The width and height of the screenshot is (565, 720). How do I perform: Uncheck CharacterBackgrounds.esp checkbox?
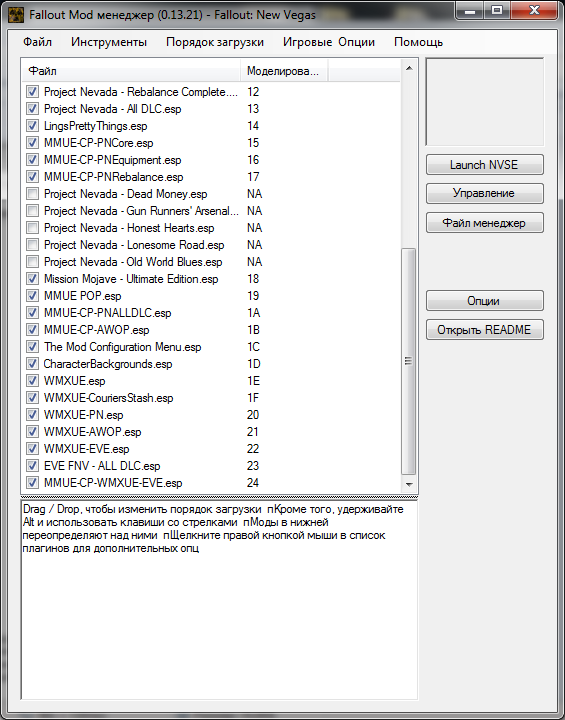coord(32,364)
